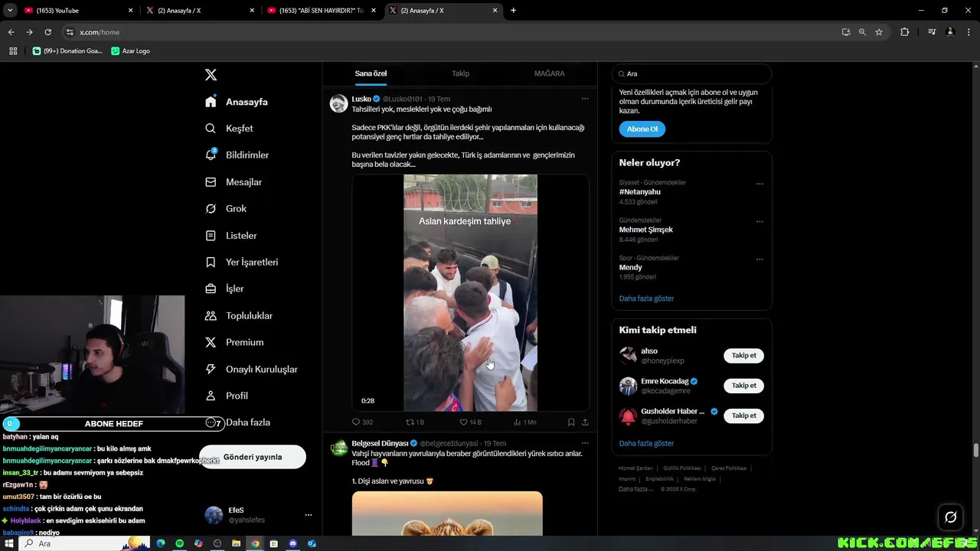Open new browser tab

[x=513, y=11]
